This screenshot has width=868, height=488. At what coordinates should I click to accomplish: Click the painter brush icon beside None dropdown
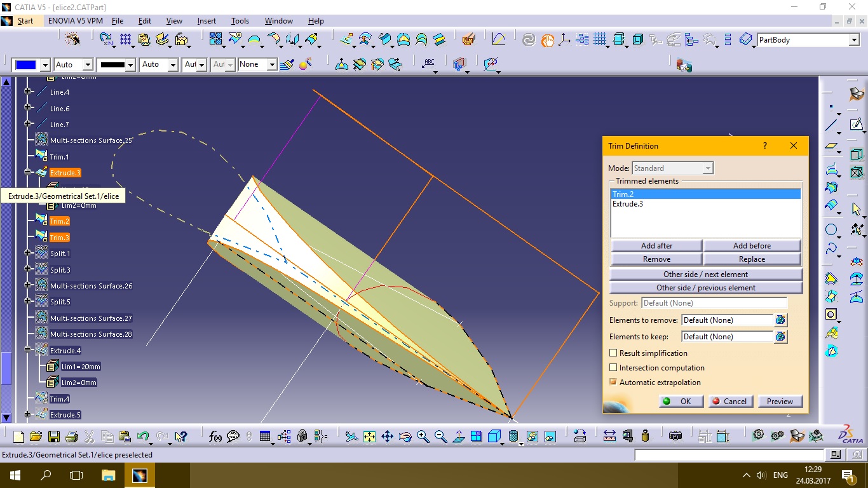[x=287, y=64]
